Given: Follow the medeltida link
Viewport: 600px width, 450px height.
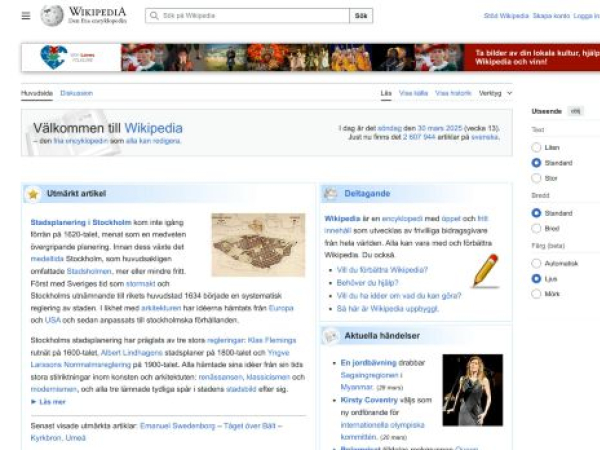Looking at the screenshot, I should (x=47, y=259).
